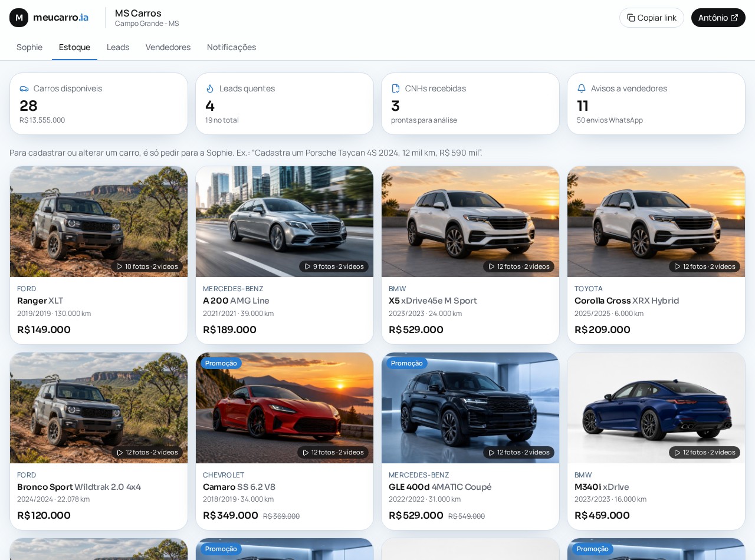Image resolution: width=755 pixels, height=560 pixels.
Task: Click the Ranger price R$ 149.000
Action: [44, 330]
